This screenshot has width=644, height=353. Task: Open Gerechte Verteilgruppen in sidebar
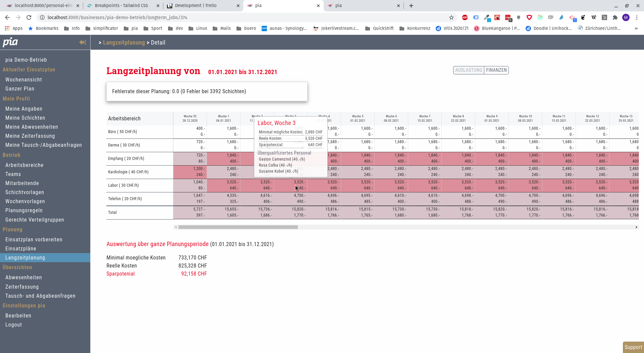[35, 220]
